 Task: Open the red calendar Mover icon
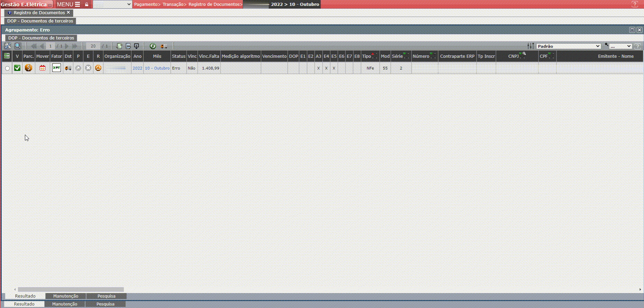tap(43, 68)
